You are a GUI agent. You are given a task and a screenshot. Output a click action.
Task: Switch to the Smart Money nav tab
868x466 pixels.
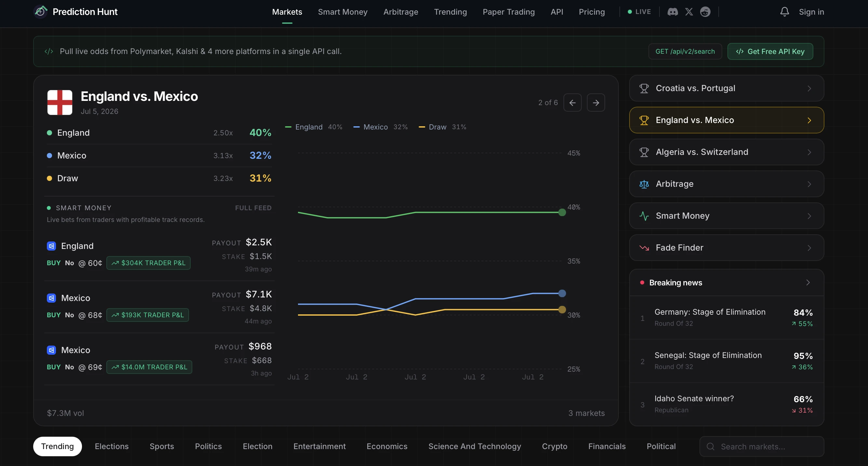click(343, 12)
